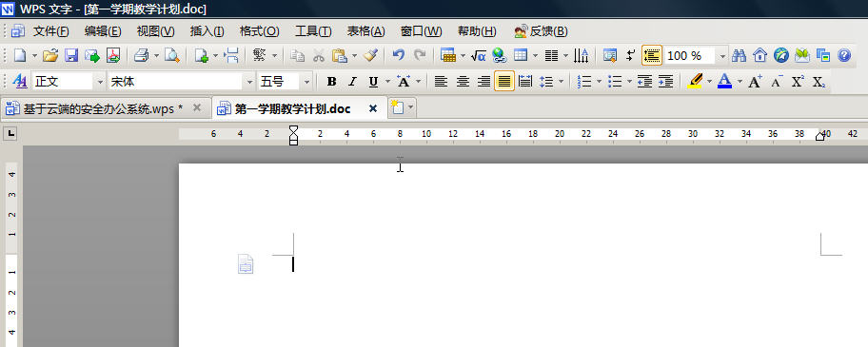Save the document with the floppy disk icon
This screenshot has height=347, width=868.
71,55
